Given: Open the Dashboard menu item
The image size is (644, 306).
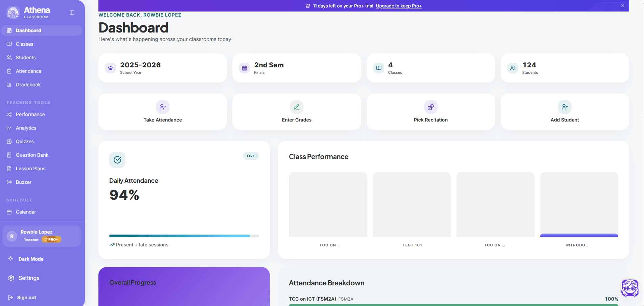Looking at the screenshot, I should click(x=42, y=30).
